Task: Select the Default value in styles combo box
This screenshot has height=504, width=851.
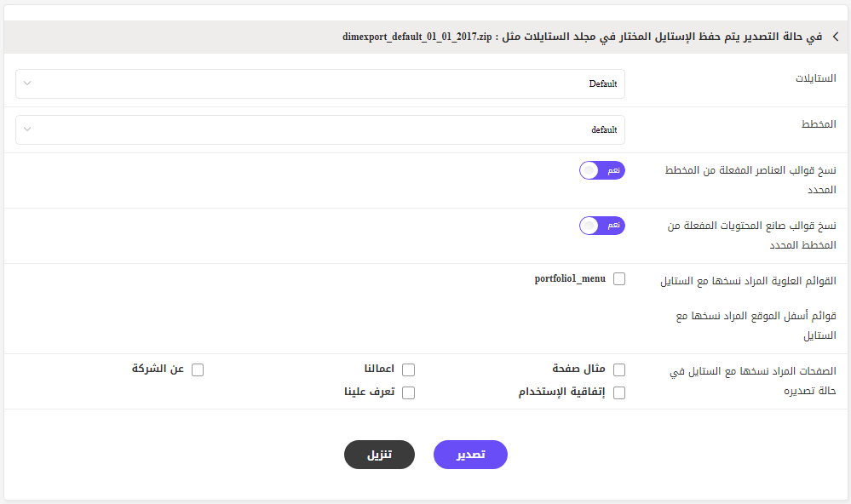Action: [603, 83]
